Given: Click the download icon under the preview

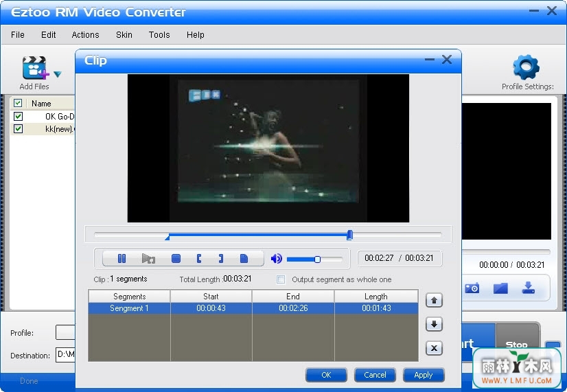Looking at the screenshot, I should click(x=529, y=288).
